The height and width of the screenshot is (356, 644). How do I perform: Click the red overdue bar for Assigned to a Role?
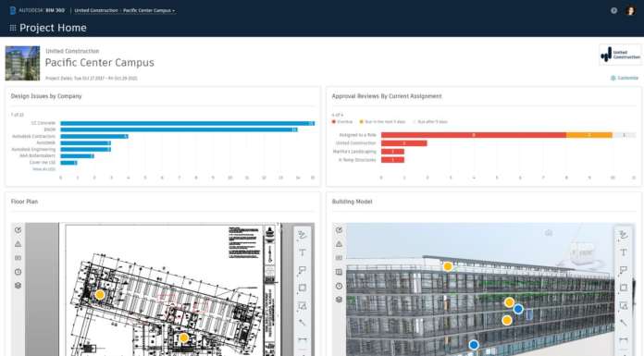click(x=474, y=135)
